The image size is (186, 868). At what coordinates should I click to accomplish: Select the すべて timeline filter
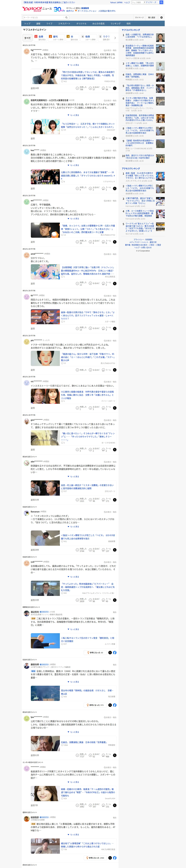point(28,38)
